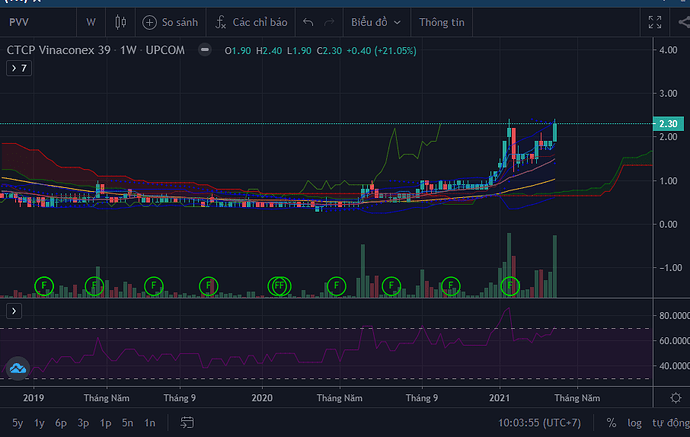Image resolution: width=690 pixels, height=437 pixels.
Task: Open the Thông tin menu
Action: coord(440,21)
